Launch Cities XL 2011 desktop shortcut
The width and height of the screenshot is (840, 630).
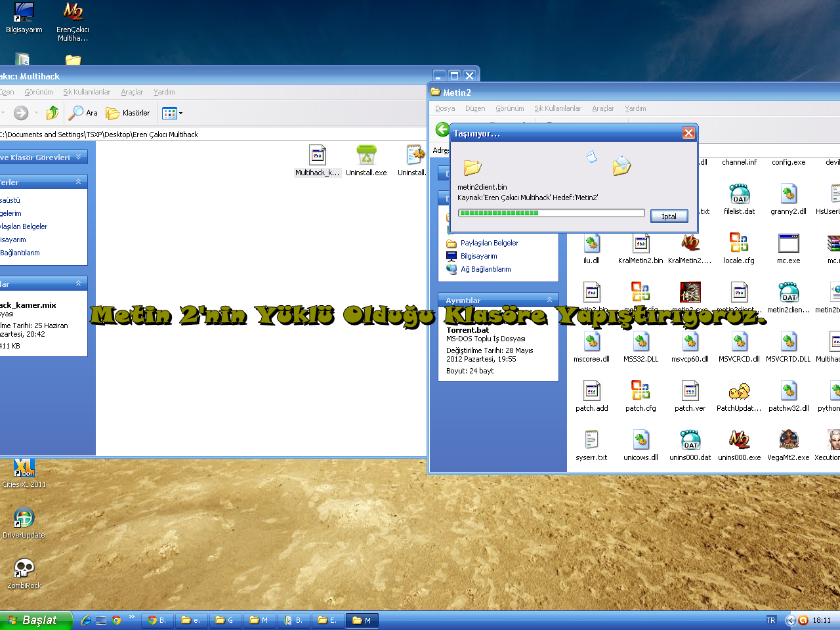(x=24, y=473)
